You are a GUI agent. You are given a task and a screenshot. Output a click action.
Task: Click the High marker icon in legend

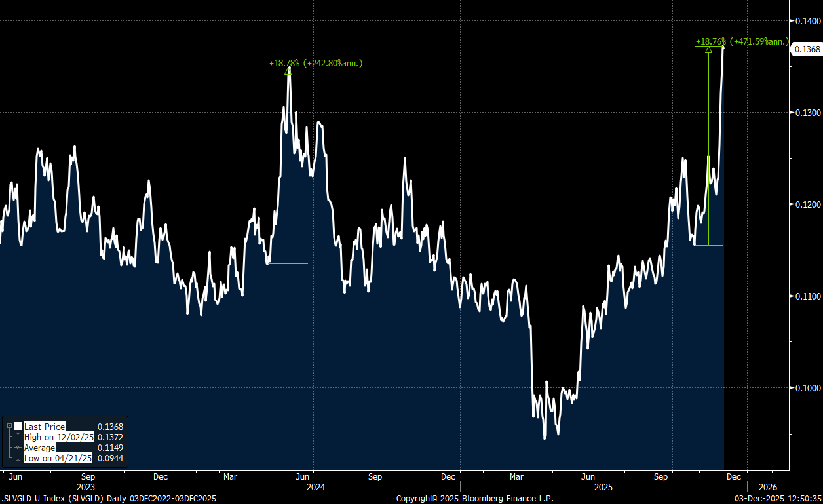tap(18, 437)
